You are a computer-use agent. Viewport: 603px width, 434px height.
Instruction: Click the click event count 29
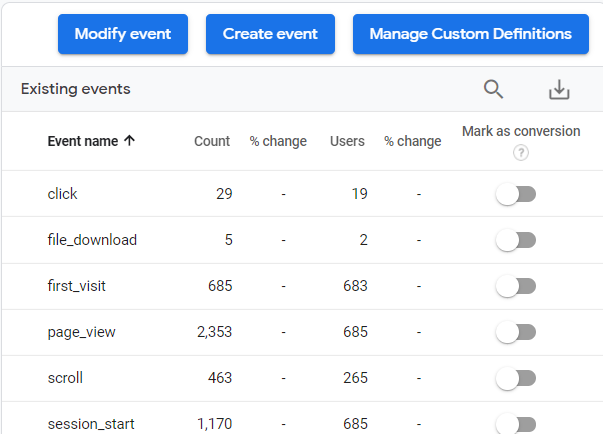coord(224,194)
